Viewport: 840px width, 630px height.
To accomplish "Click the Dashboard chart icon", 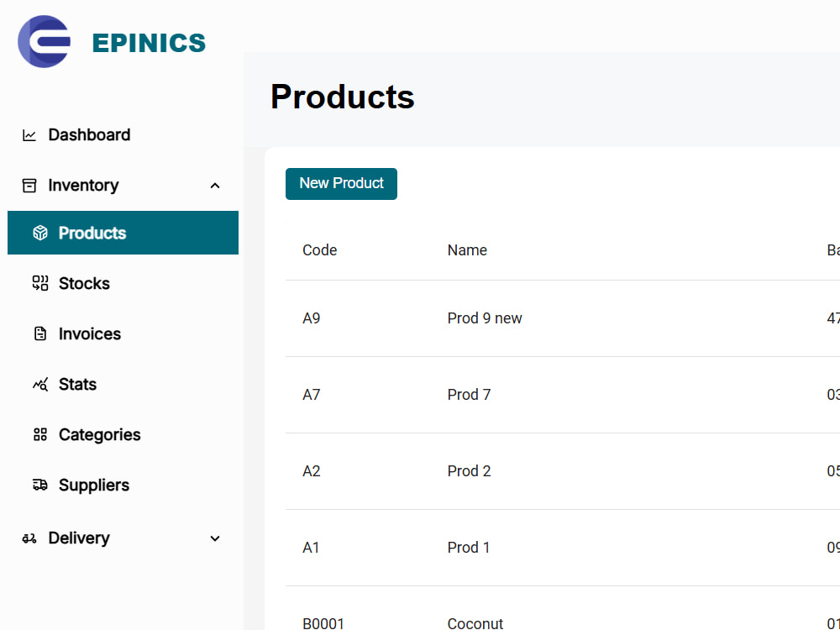I will (29, 135).
